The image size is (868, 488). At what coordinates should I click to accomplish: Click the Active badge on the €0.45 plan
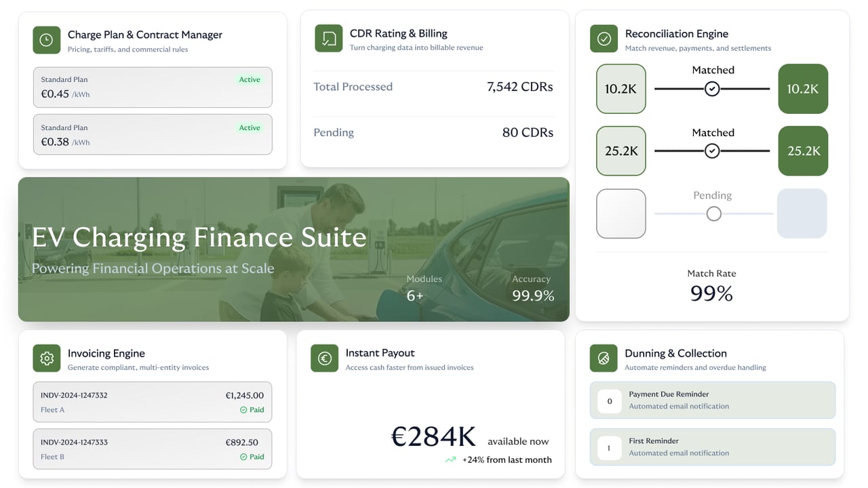(249, 79)
